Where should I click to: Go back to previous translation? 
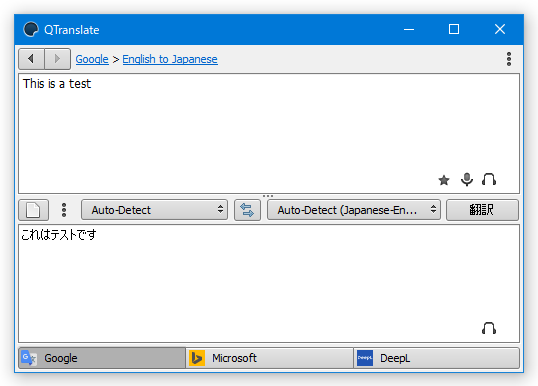[x=32, y=59]
